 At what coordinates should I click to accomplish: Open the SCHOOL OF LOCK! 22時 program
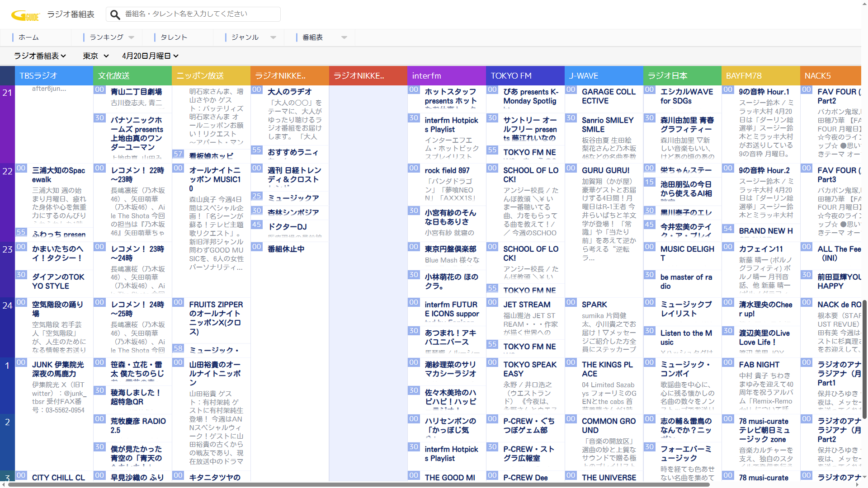tap(530, 175)
